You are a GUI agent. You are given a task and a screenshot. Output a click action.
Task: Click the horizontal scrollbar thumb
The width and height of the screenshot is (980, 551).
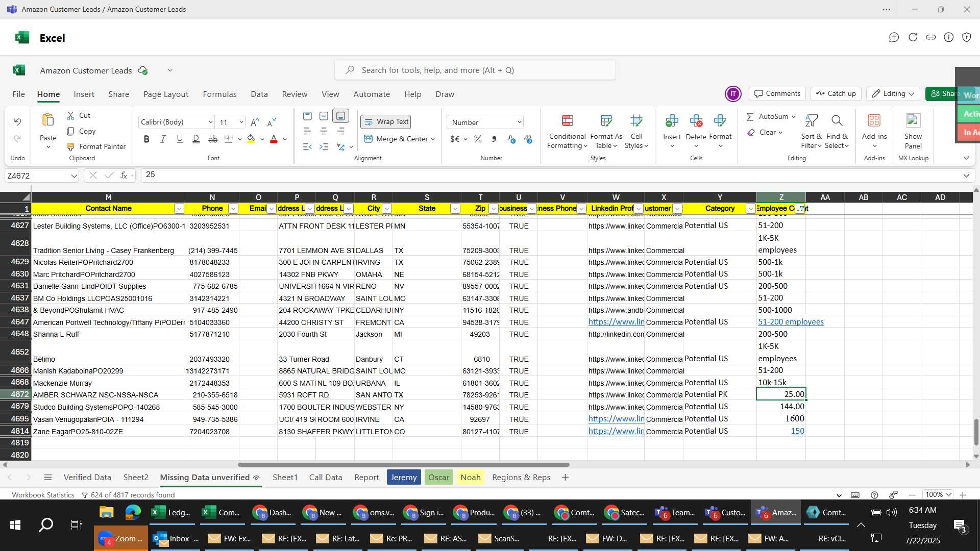point(403,465)
